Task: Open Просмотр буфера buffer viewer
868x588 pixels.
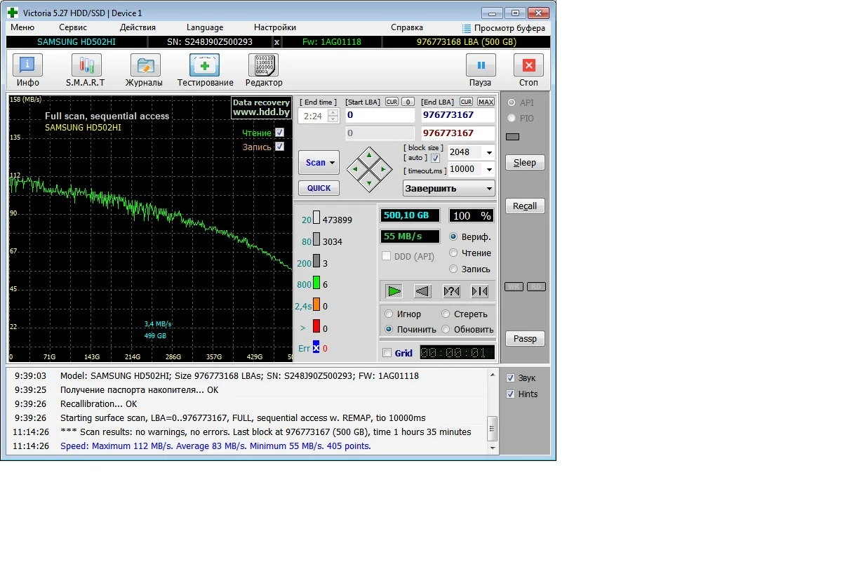Action: tap(503, 28)
